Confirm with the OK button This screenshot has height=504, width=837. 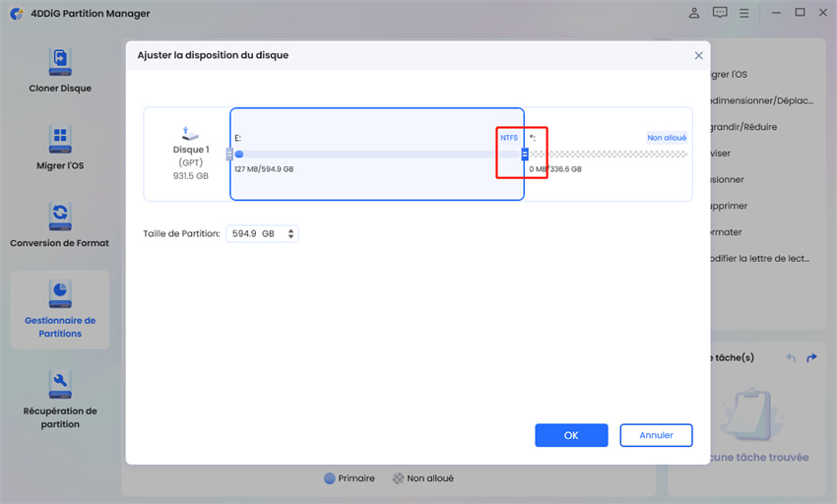571,435
